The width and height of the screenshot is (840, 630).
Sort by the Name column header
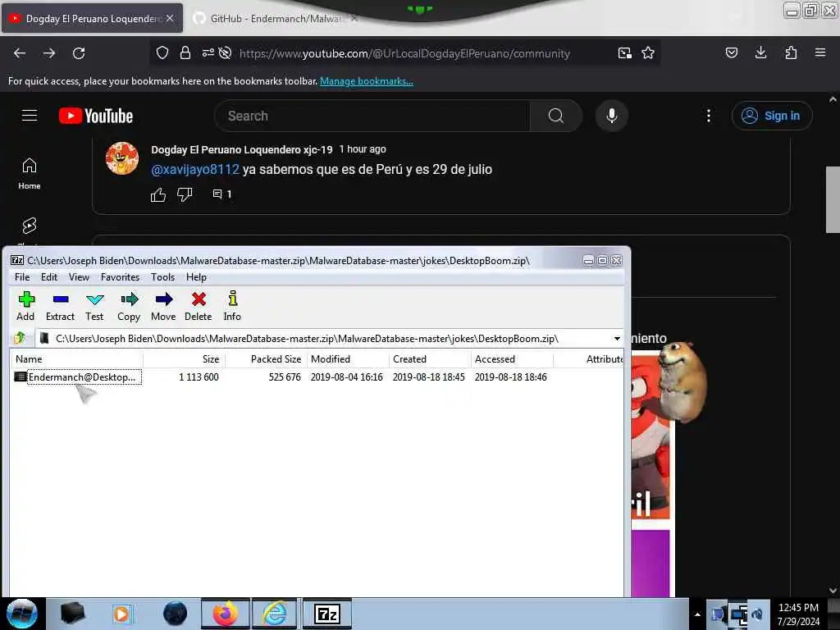click(76, 359)
